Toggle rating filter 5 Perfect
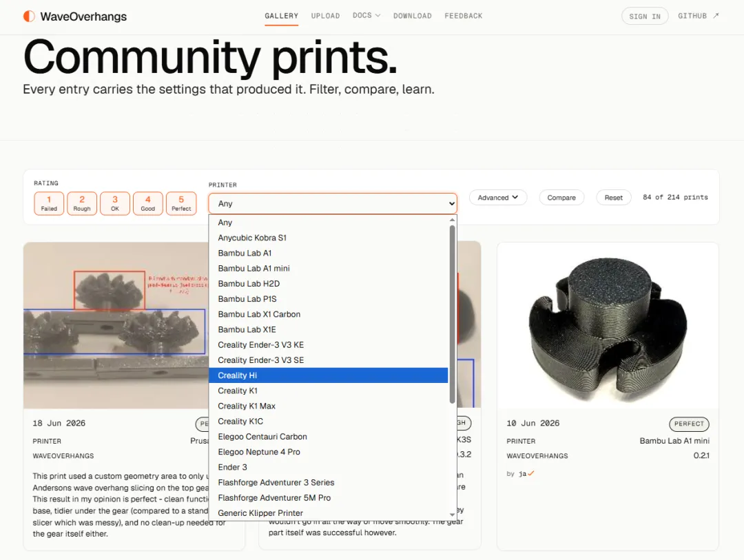 [x=181, y=203]
